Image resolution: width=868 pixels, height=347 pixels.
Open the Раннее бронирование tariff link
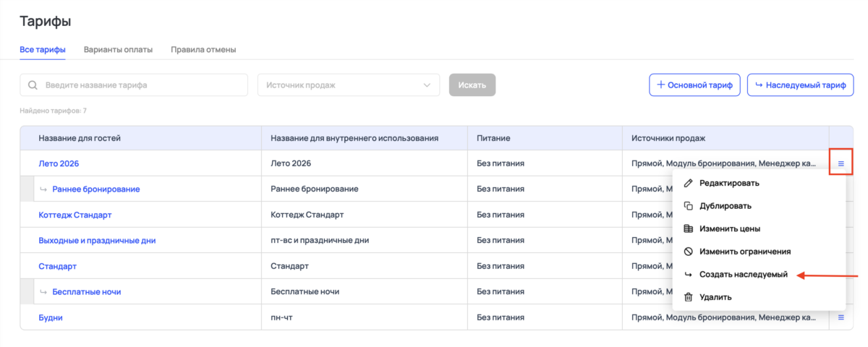pyautogui.click(x=95, y=189)
